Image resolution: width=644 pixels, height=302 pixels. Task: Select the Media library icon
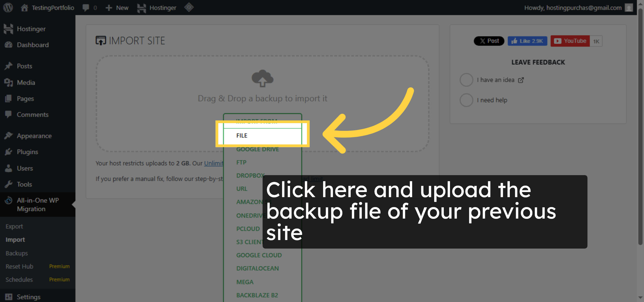point(9,82)
